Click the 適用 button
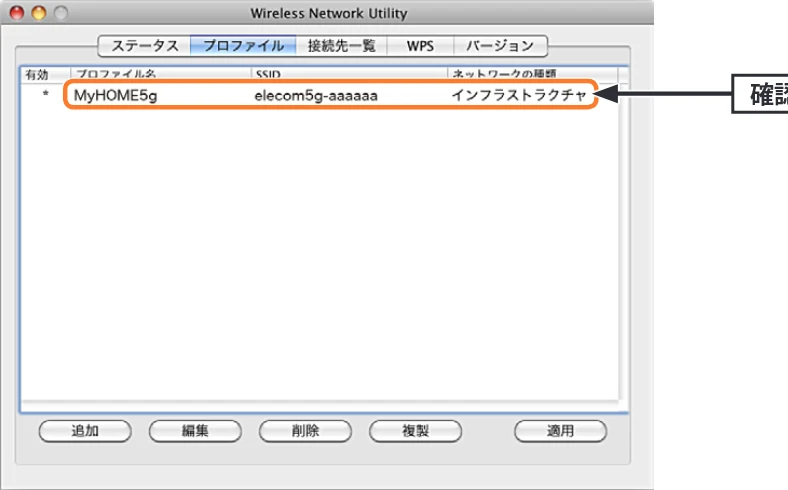The image size is (788, 490). click(560, 431)
